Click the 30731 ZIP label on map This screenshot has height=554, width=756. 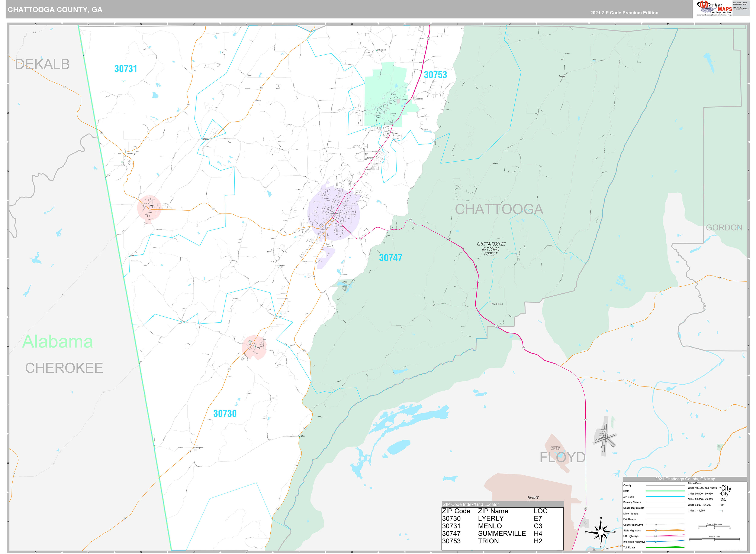point(126,69)
